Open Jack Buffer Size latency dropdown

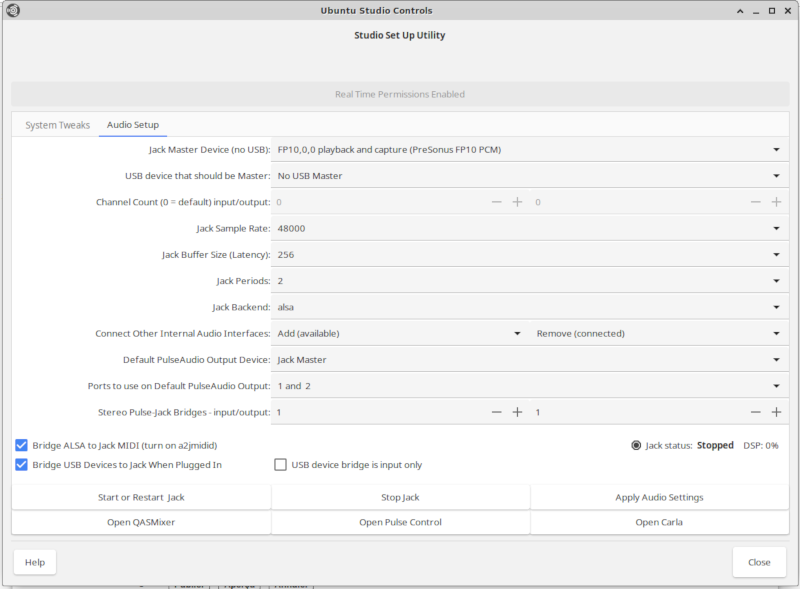529,255
